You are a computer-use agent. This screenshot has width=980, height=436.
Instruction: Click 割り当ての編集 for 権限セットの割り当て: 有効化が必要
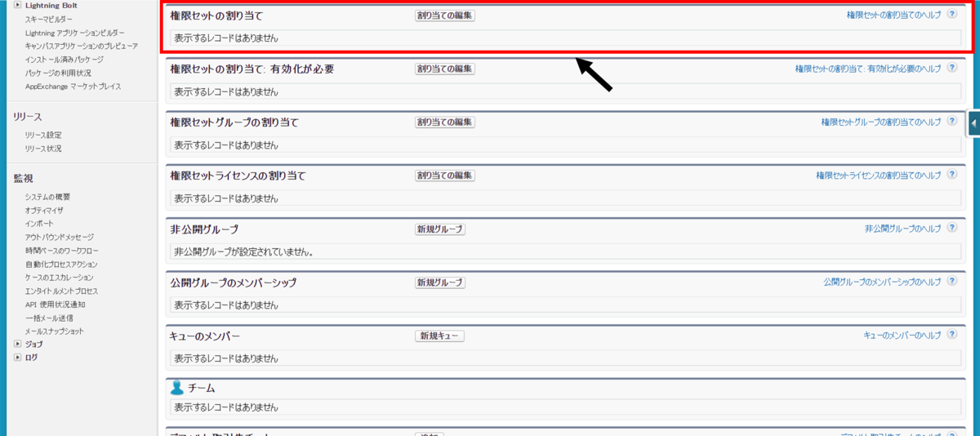click(445, 69)
